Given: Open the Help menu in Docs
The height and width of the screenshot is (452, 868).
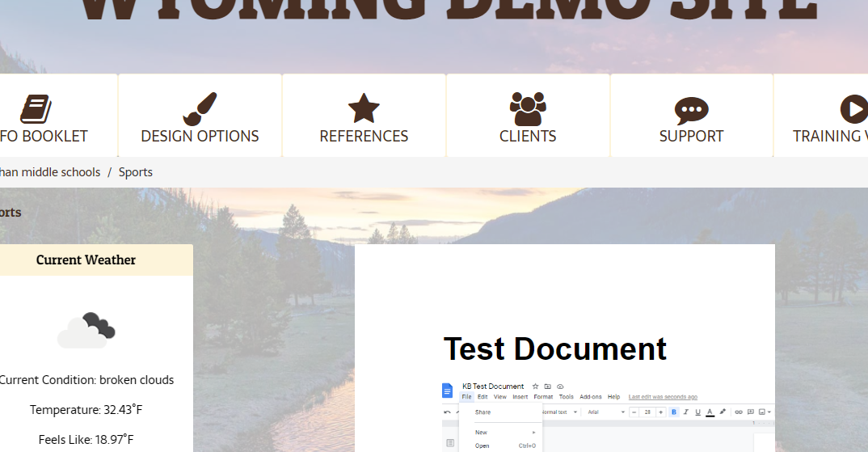Looking at the screenshot, I should pyautogui.click(x=614, y=396).
